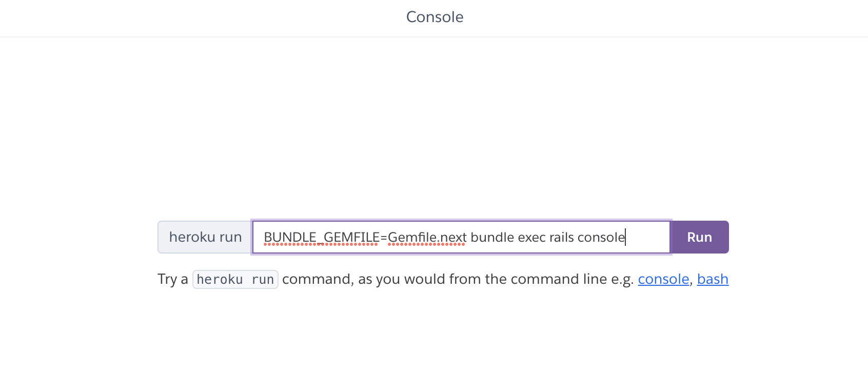Click the inline heroku run code badge
The width and height of the screenshot is (868, 390).
235,279
